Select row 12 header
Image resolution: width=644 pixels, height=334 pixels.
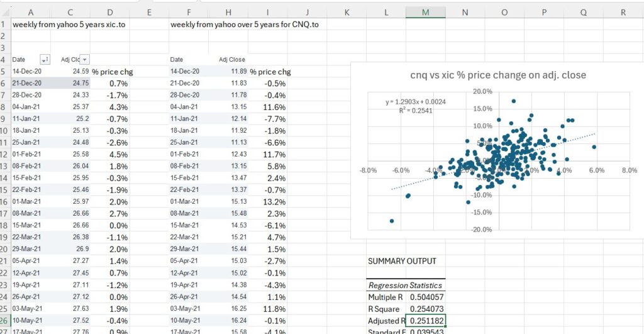pos(4,155)
